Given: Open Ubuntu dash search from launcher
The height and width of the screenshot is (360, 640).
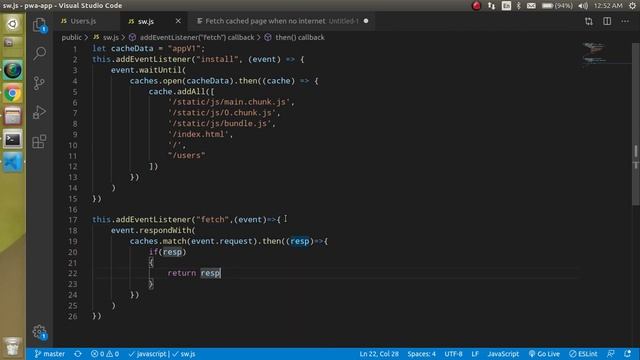Looking at the screenshot, I should click(x=12, y=24).
